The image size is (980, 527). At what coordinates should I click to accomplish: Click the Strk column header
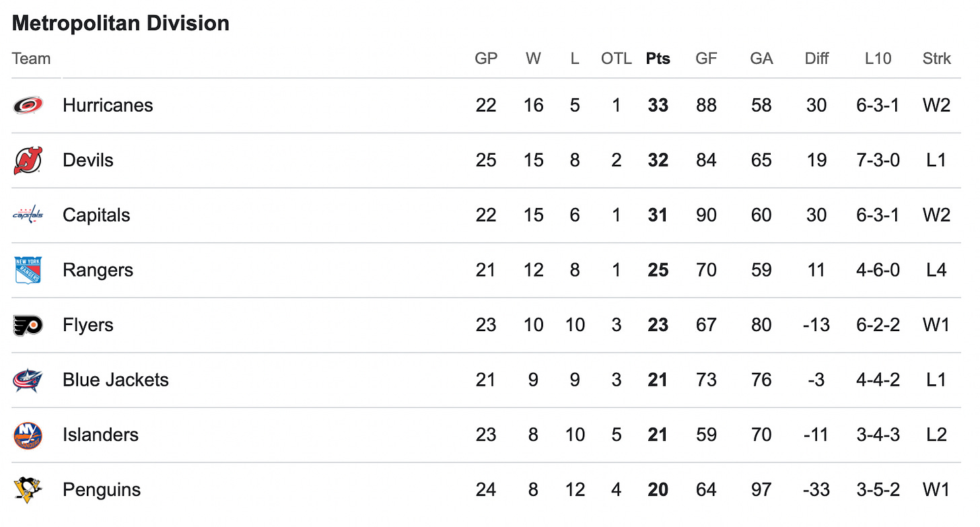(x=936, y=59)
